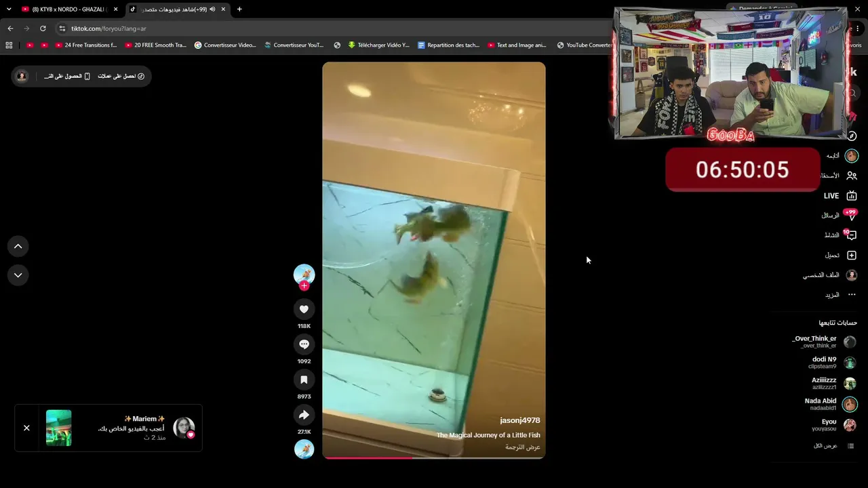Open the YouTube Converter bookmark
This screenshot has height=488, width=868.
tap(585, 45)
